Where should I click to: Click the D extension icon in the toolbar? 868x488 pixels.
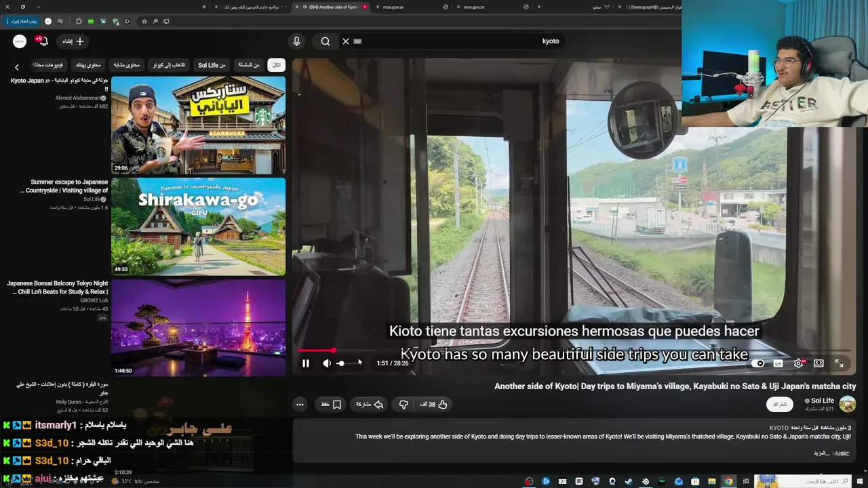(x=127, y=22)
